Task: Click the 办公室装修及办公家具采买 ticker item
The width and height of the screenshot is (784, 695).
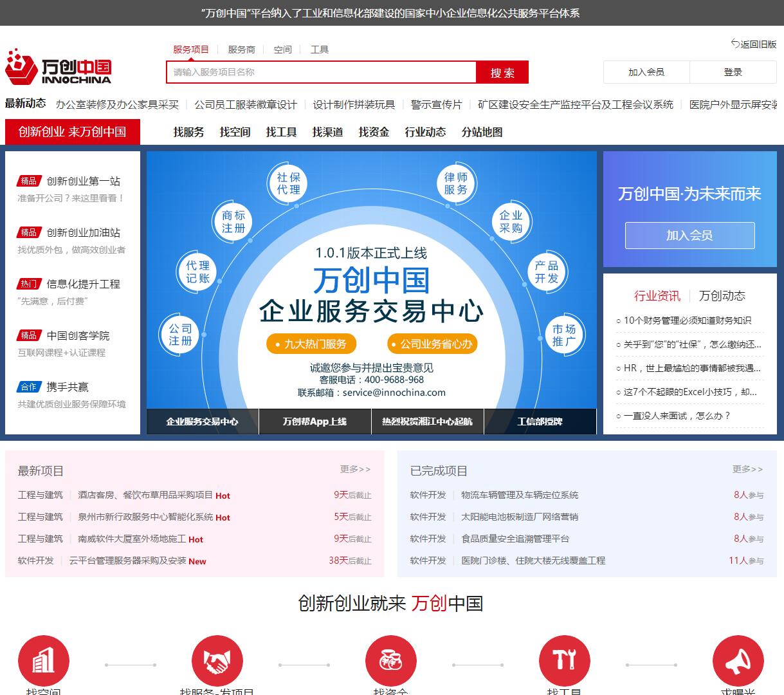Action: click(x=117, y=104)
